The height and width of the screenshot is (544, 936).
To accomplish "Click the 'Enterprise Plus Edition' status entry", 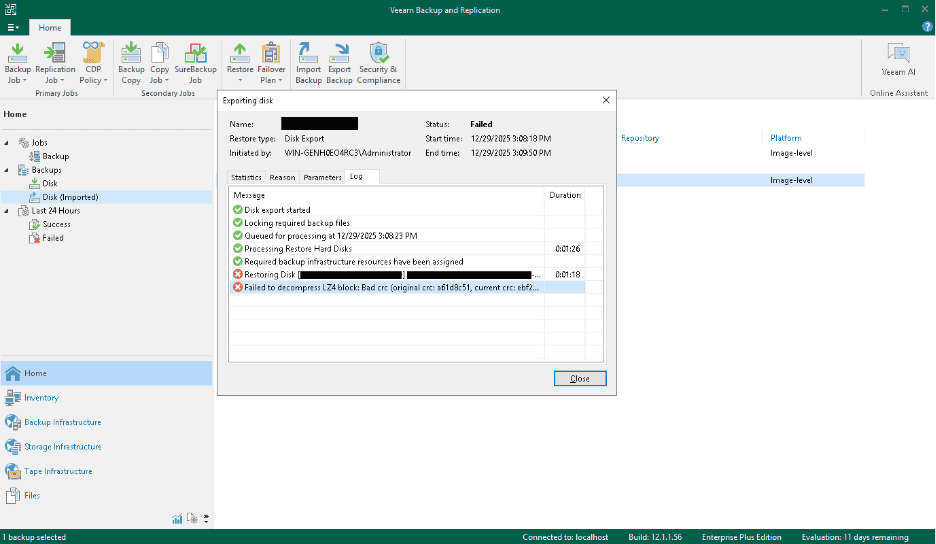I will [x=741, y=537].
